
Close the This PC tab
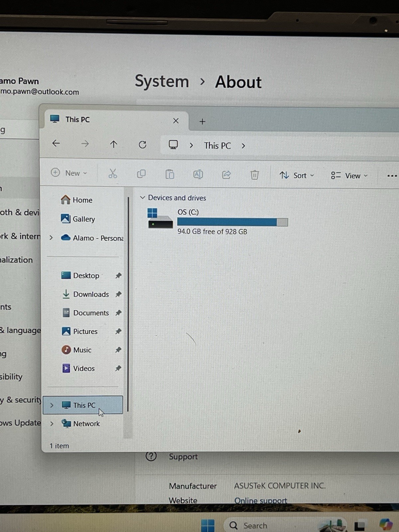[176, 121]
